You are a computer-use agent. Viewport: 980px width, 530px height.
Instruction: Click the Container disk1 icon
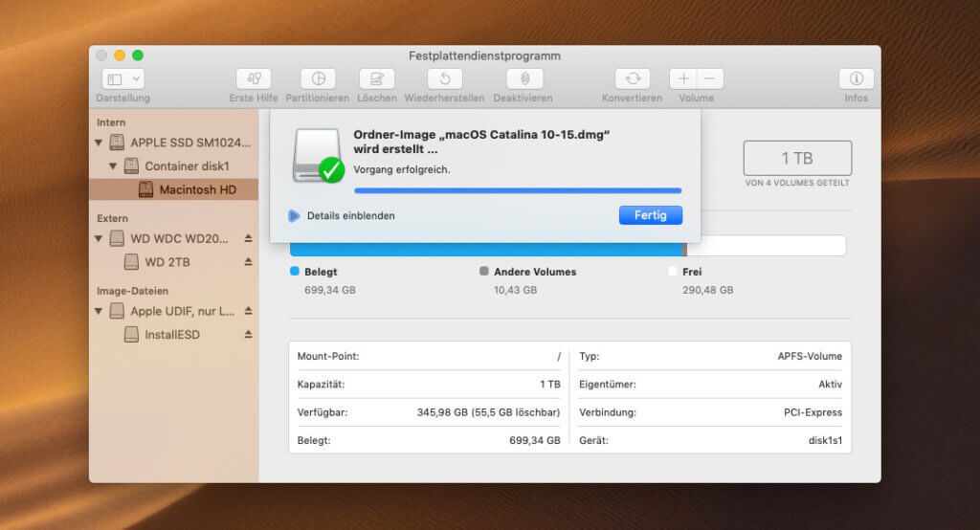point(131,166)
